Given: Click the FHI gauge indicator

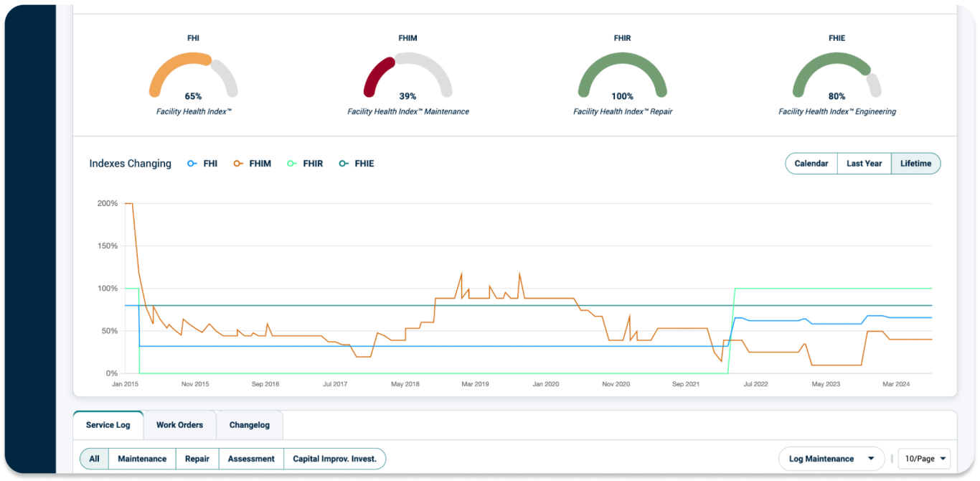Looking at the screenshot, I should click(192, 75).
